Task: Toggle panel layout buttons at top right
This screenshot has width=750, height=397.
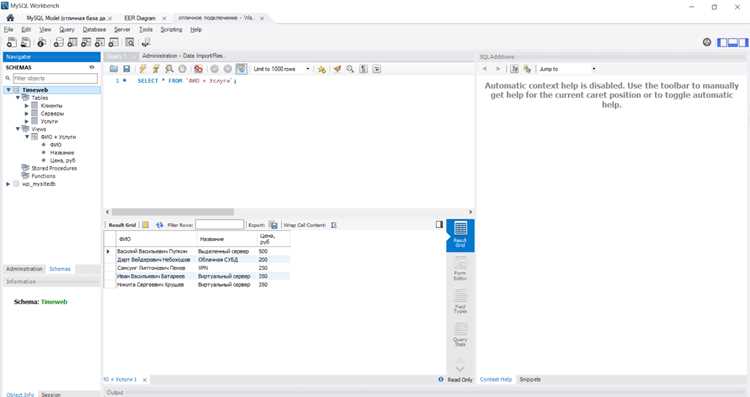Action: pyautogui.click(x=732, y=43)
